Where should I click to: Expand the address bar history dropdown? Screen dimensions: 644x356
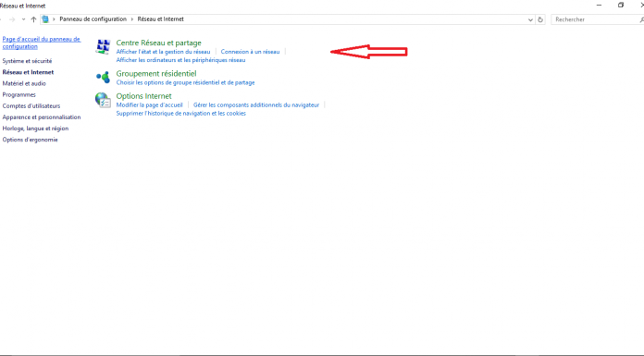[x=530, y=19]
